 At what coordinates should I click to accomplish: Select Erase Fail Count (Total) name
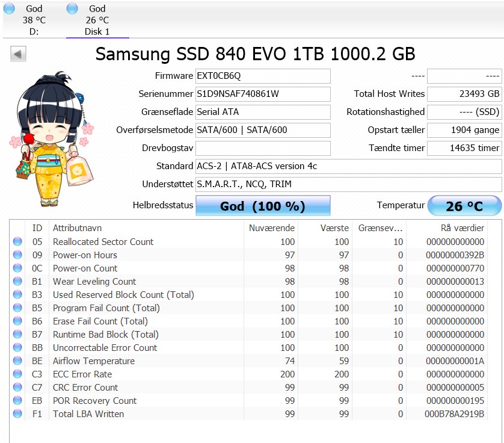click(100, 321)
